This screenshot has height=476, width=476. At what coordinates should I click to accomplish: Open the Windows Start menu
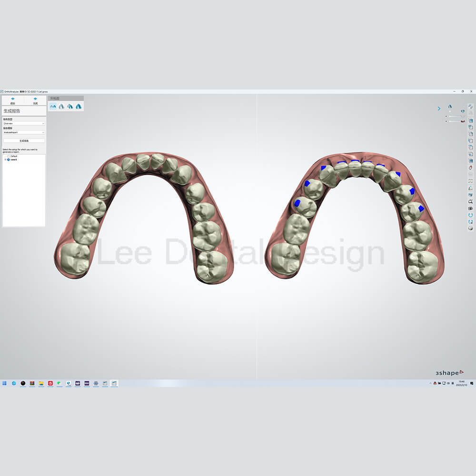5,383
